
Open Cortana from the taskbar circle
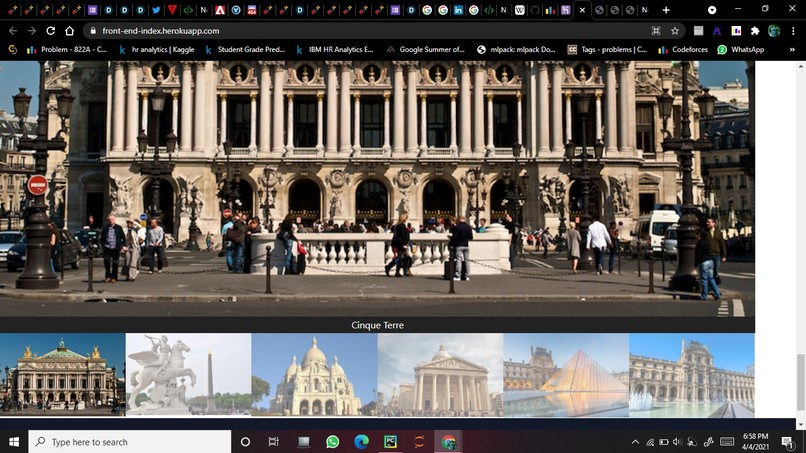(245, 442)
